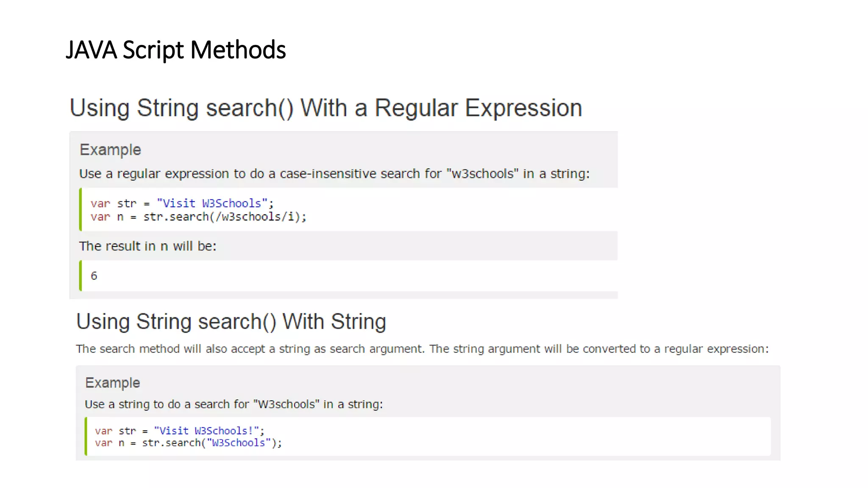Image resolution: width=868 pixels, height=488 pixels.
Task: Click "The result in n will be:" text
Action: (x=147, y=246)
